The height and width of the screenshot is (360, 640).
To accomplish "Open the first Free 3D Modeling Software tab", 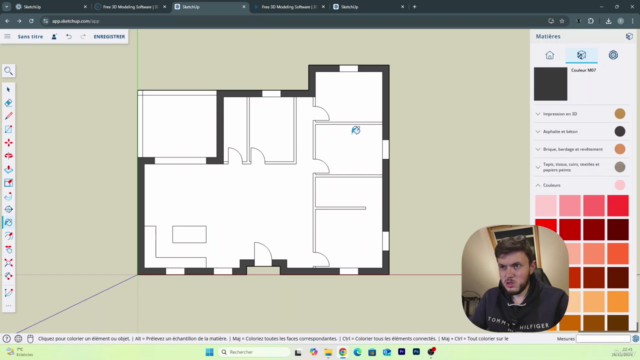I will click(130, 7).
